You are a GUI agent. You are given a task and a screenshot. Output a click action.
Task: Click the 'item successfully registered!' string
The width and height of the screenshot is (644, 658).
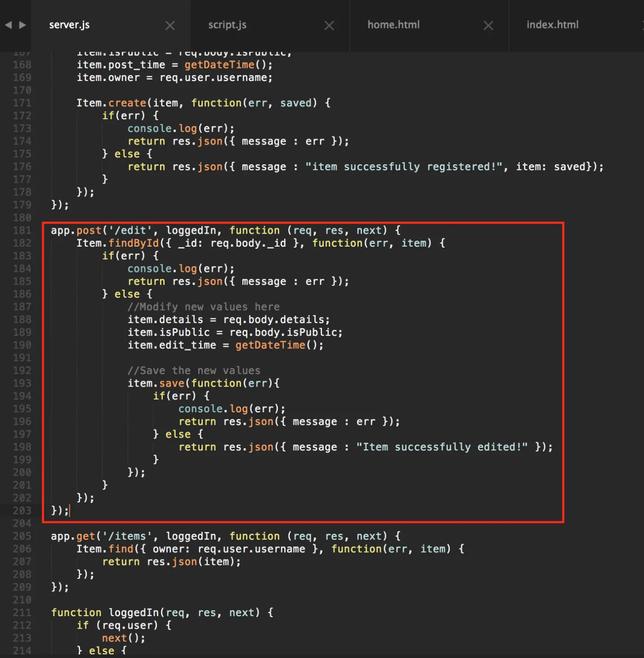coord(404,167)
